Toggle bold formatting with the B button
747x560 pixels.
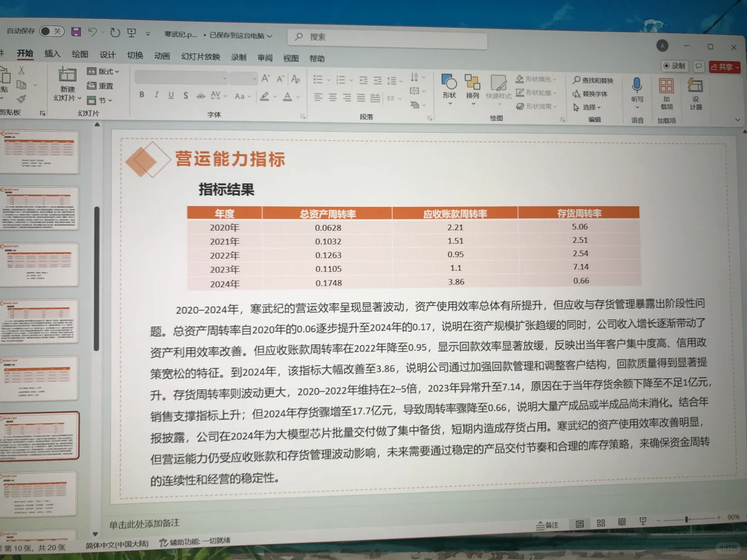point(141,95)
